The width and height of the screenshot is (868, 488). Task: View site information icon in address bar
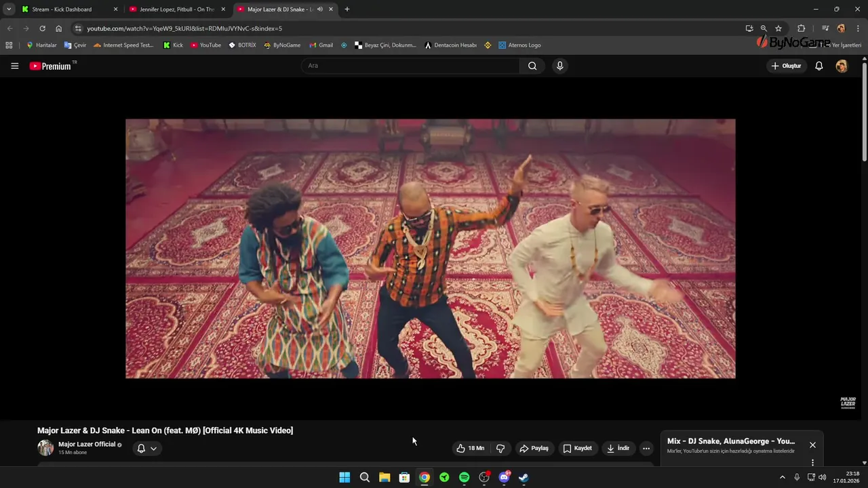click(78, 28)
